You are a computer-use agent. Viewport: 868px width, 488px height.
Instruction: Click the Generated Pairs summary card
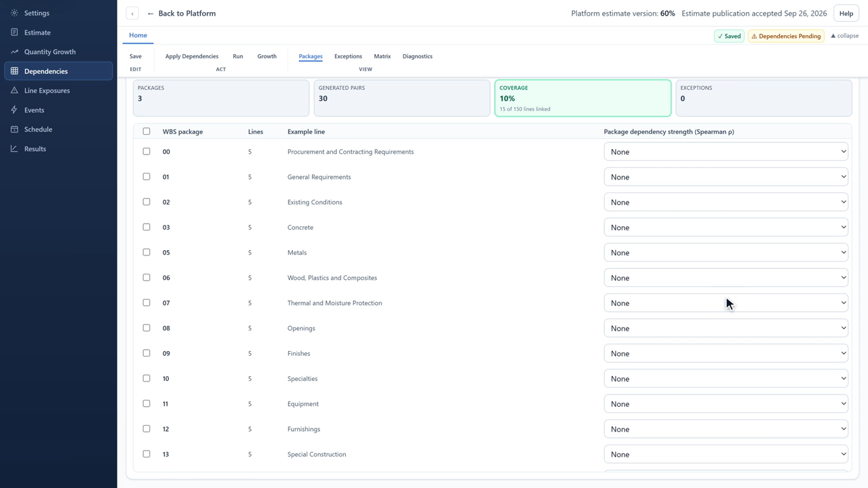click(402, 98)
